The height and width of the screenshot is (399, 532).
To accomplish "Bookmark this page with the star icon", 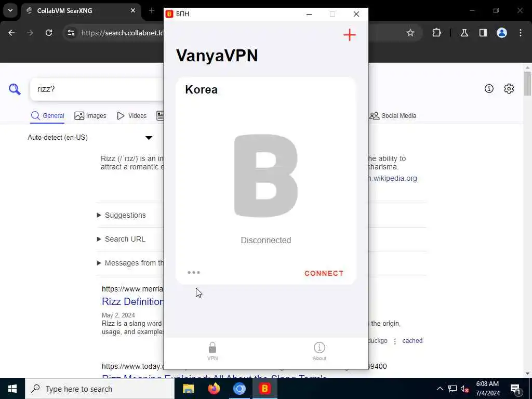I will tap(410, 33).
